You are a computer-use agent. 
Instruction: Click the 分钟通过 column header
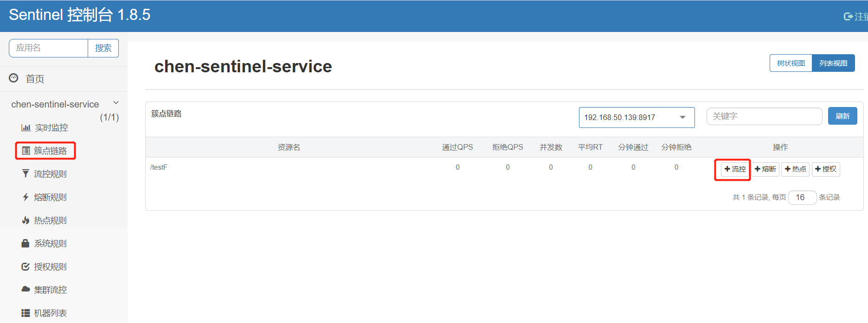click(x=633, y=147)
